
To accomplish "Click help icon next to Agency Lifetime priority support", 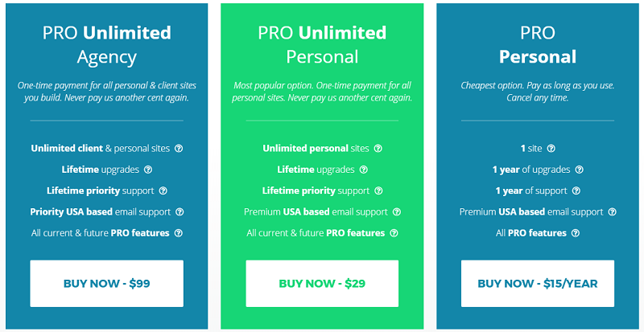I will pyautogui.click(x=163, y=191).
